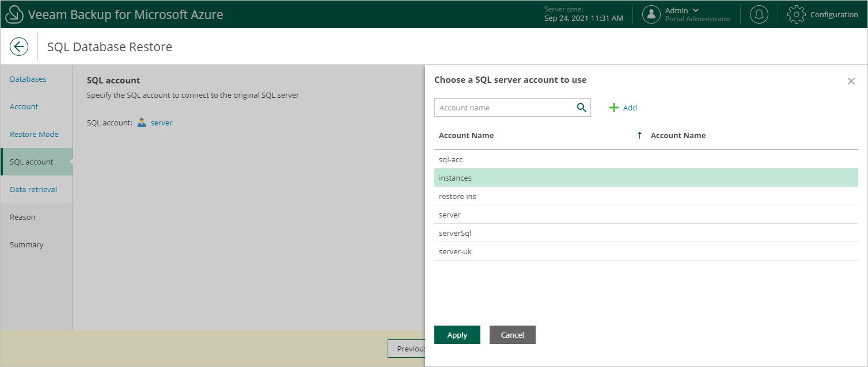Click the Veeam Backup for Microsoft Azure title
This screenshot has width=868, height=367.
point(126,14)
